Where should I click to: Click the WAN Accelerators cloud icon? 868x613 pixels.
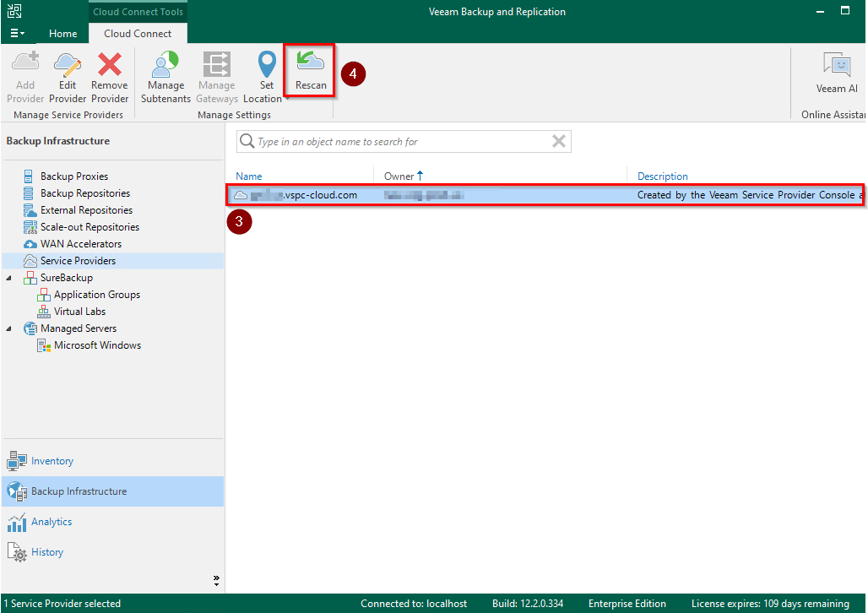[30, 244]
